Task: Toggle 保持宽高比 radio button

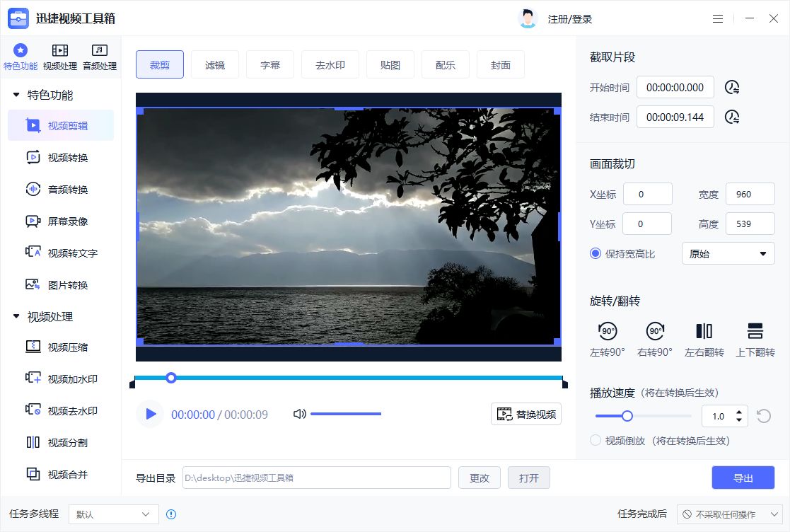Action: point(596,253)
